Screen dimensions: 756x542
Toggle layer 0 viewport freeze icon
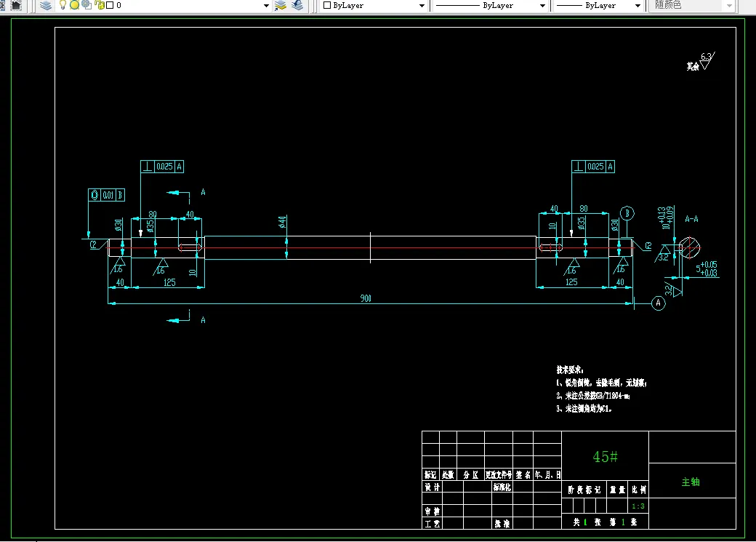tap(87, 5)
